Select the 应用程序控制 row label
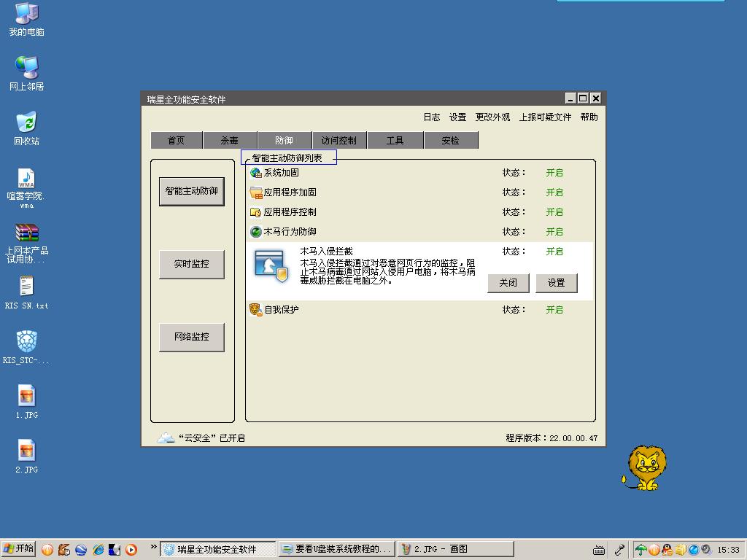This screenshot has height=560, width=747. pyautogui.click(x=290, y=212)
